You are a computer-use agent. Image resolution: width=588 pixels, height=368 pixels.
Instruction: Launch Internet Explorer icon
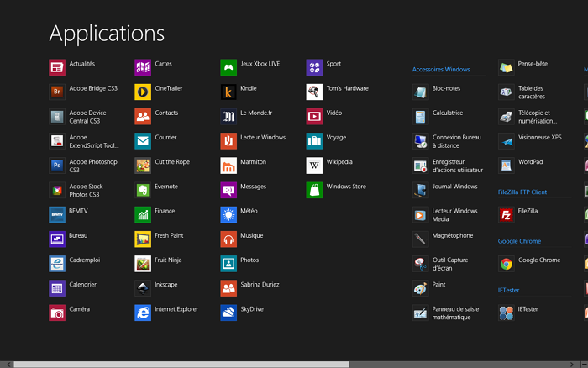[x=143, y=313]
